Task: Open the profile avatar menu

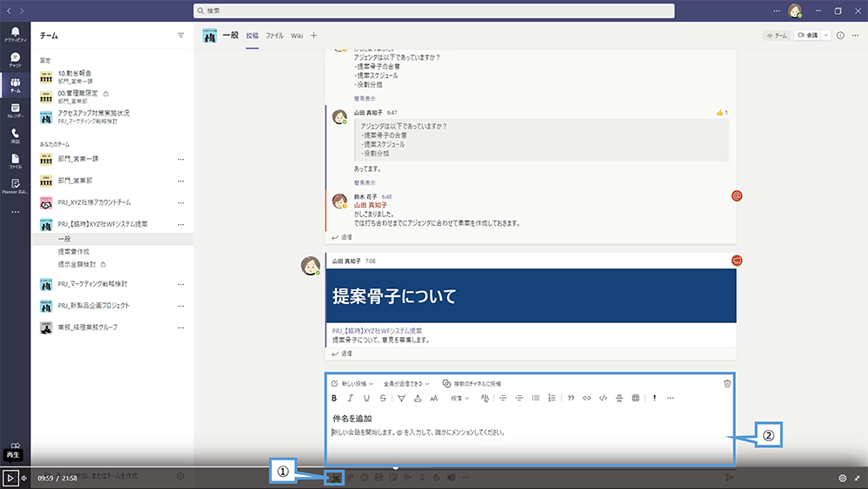Action: click(795, 10)
